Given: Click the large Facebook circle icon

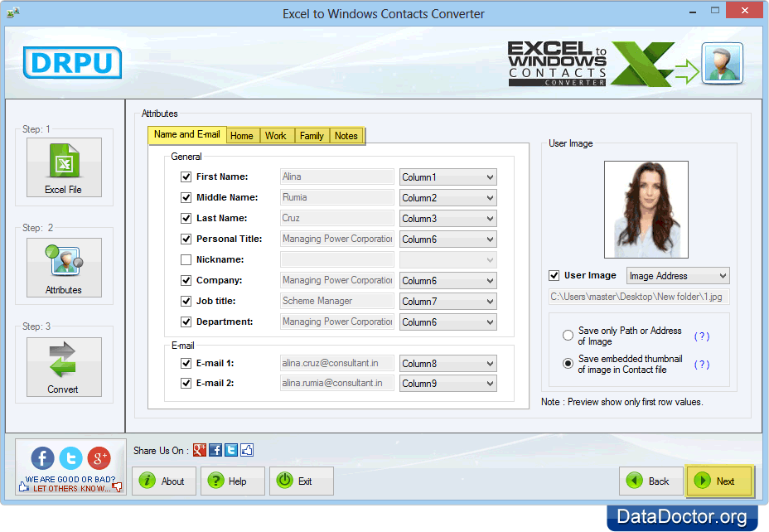Looking at the screenshot, I should (x=42, y=458).
